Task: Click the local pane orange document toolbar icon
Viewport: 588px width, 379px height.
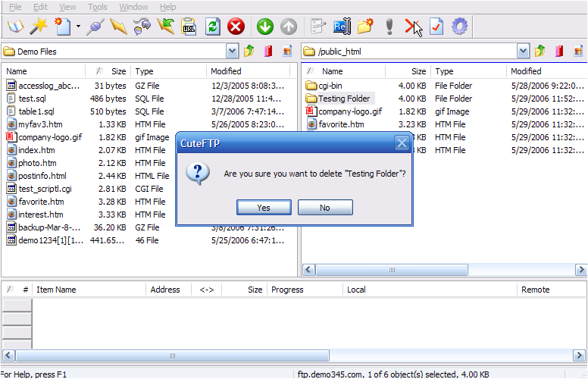Action: click(287, 51)
